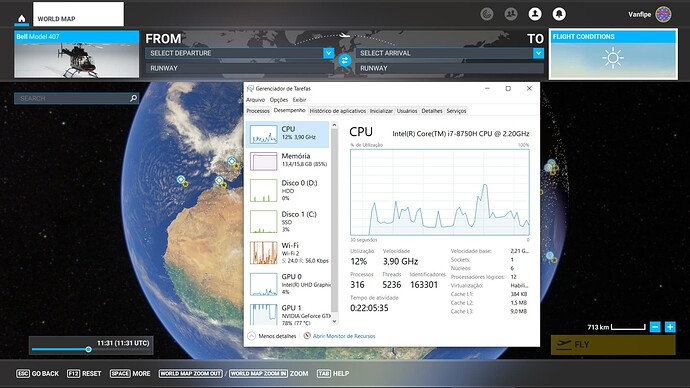Select Disco 0 (D:) in the sidebar
The image size is (690, 388).
[x=288, y=190]
